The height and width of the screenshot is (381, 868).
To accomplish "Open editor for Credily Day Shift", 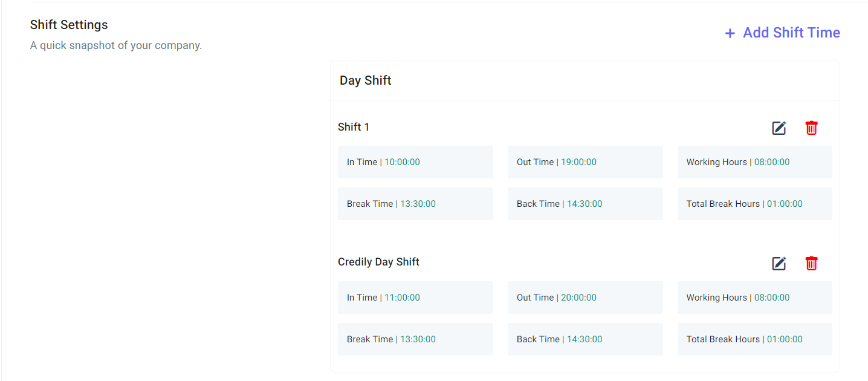I will 779,264.
